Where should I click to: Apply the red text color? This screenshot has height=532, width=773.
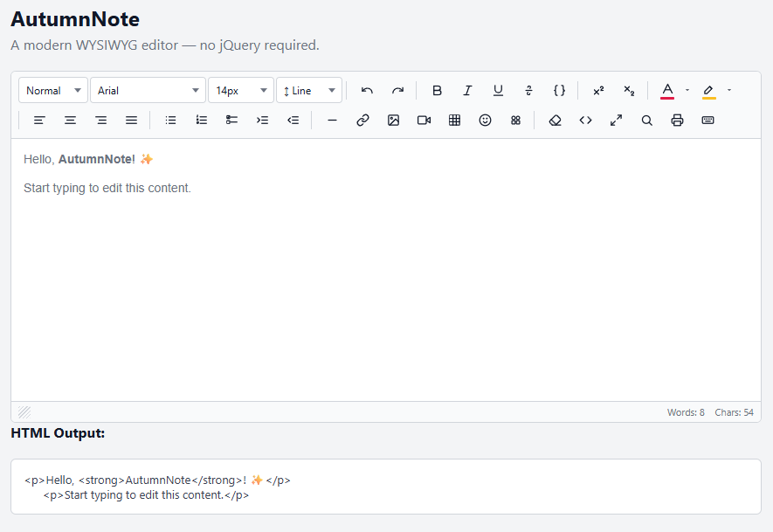[667, 91]
